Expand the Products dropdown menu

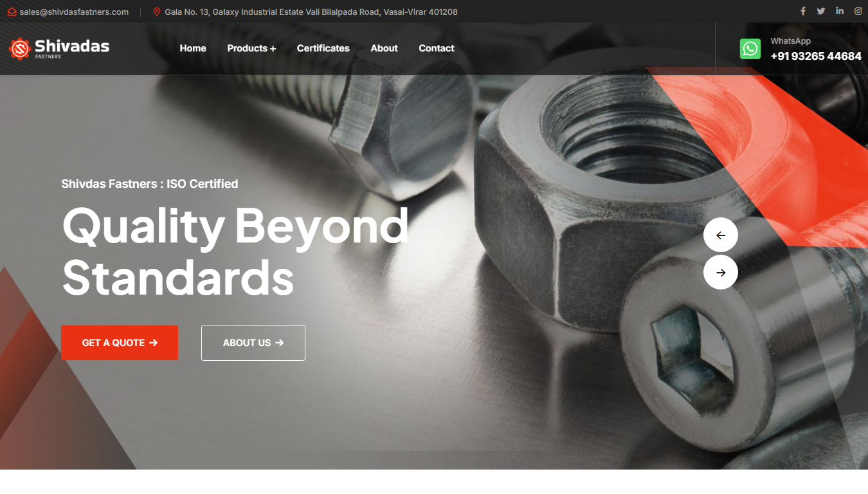click(251, 48)
